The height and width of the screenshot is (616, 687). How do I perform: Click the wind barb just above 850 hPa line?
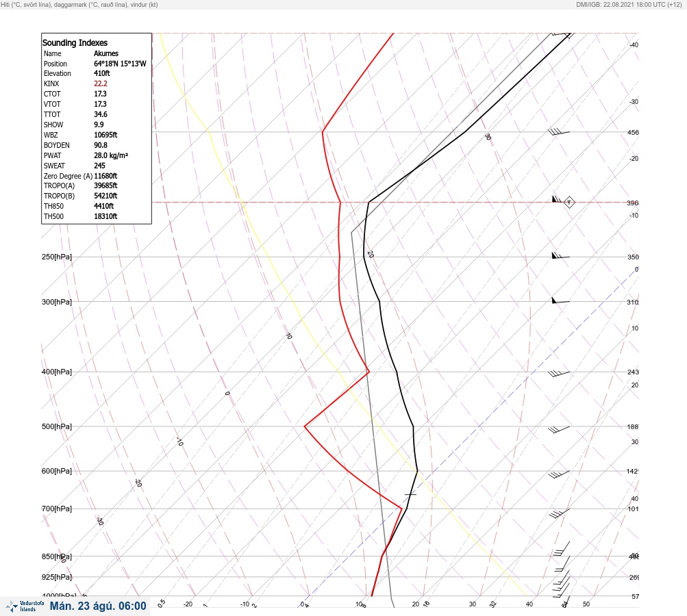pos(561,548)
